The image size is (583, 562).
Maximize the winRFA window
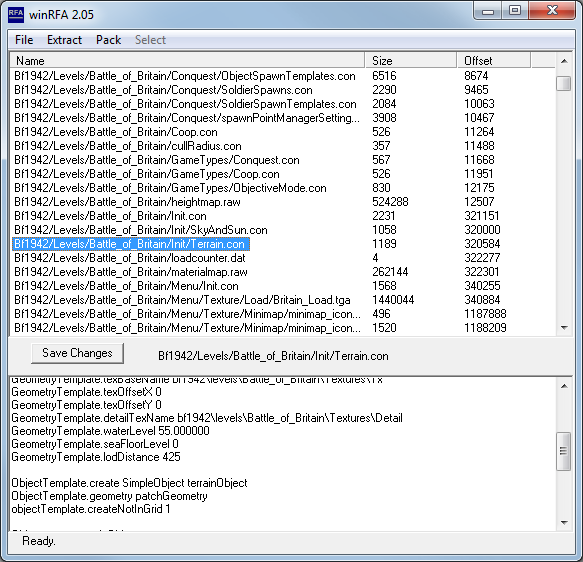click(x=515, y=11)
